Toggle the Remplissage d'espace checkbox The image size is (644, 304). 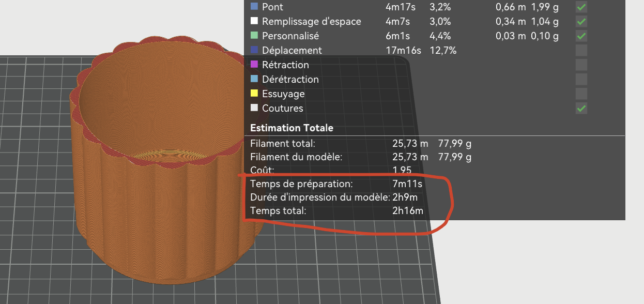tap(581, 22)
